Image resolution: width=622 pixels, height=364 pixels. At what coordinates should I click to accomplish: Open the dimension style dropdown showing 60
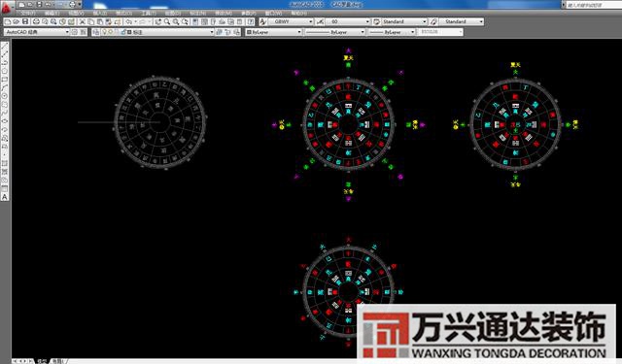point(348,21)
